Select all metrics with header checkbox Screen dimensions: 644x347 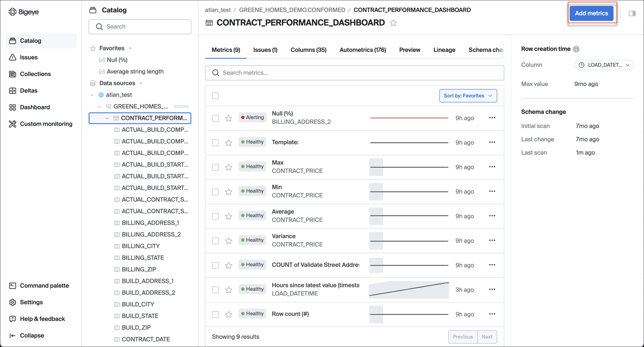[215, 96]
